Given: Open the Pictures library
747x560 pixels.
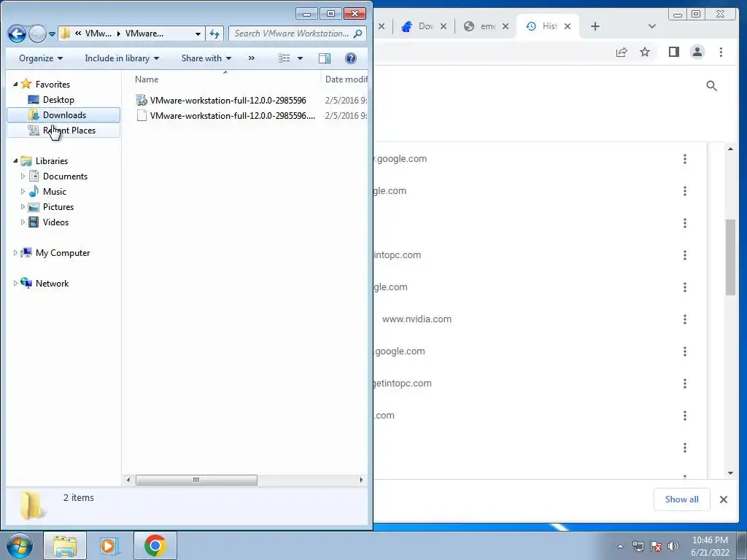Looking at the screenshot, I should pos(58,206).
